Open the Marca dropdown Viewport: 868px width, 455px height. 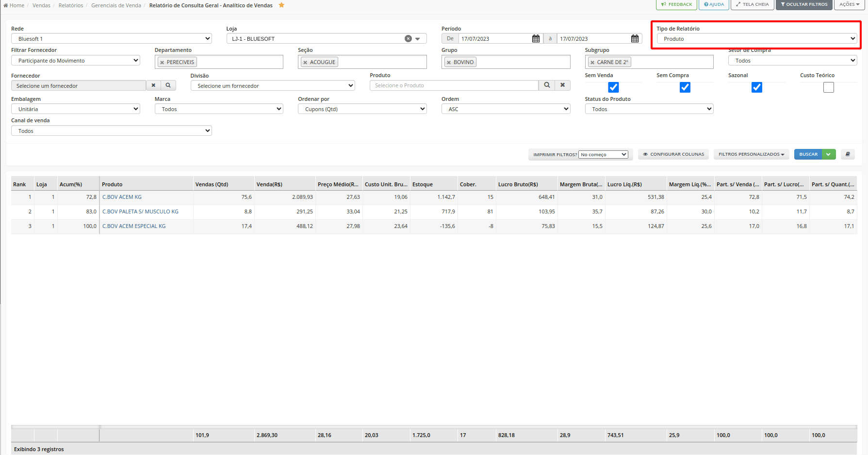point(219,109)
